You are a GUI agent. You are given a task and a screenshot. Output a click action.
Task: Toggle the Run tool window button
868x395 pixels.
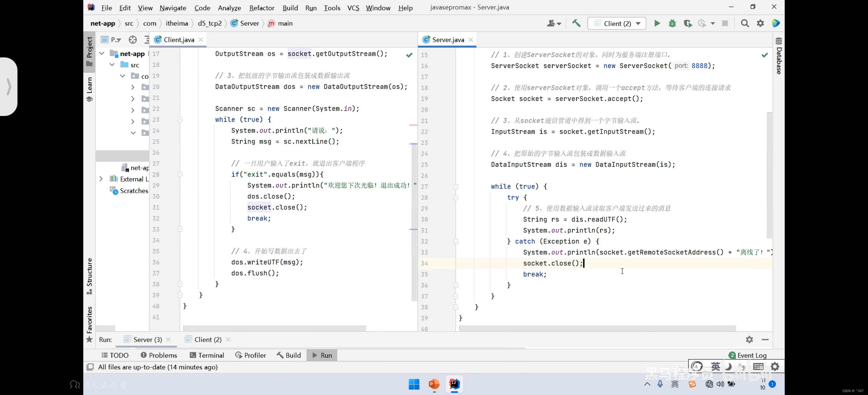click(x=322, y=355)
